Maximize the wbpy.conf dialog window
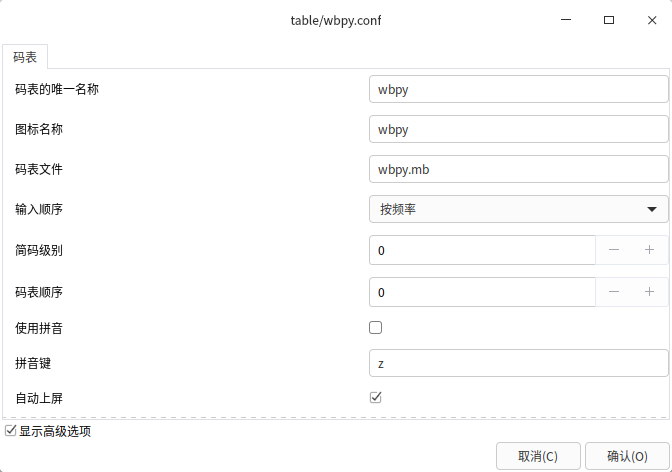The image size is (672, 472). click(609, 20)
